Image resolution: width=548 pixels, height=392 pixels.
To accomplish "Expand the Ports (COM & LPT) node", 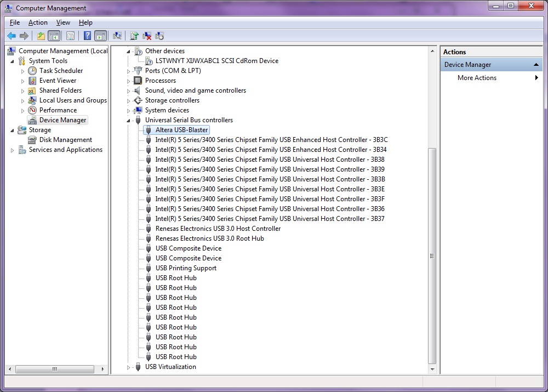I will pyautogui.click(x=129, y=71).
